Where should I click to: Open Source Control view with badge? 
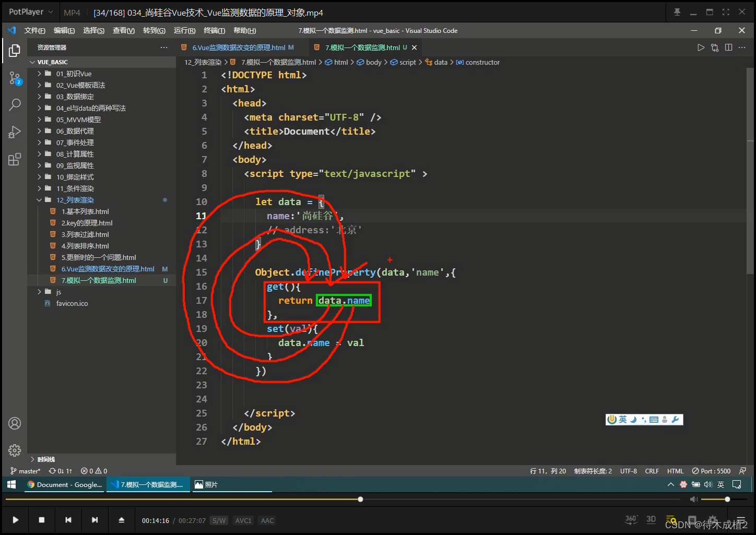(x=15, y=78)
